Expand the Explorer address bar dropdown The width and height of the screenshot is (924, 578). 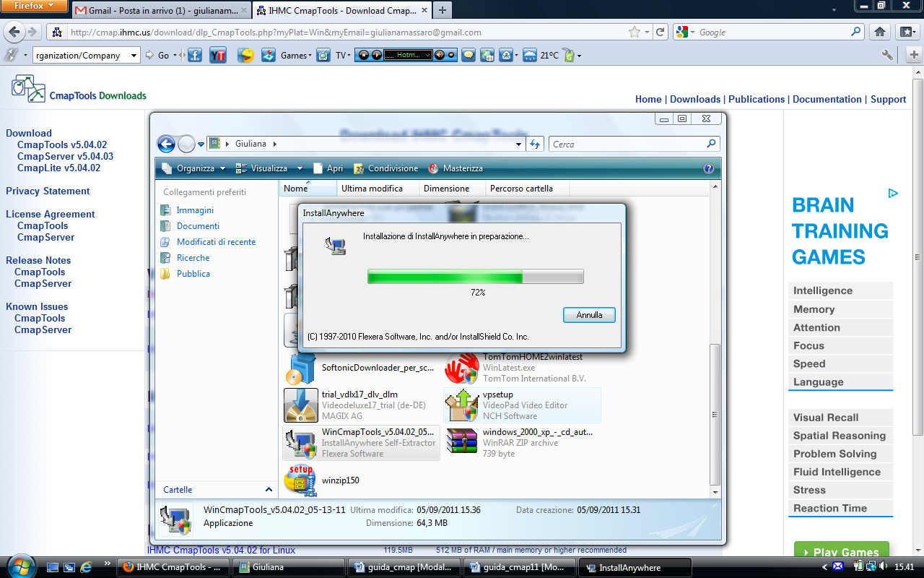[x=519, y=144]
